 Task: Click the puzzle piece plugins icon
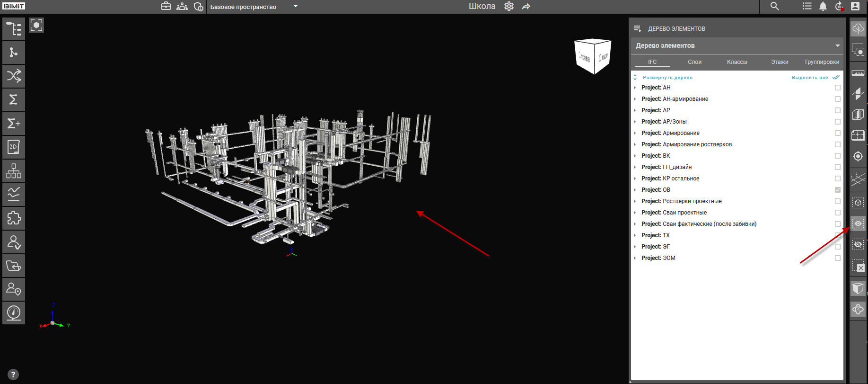click(14, 218)
